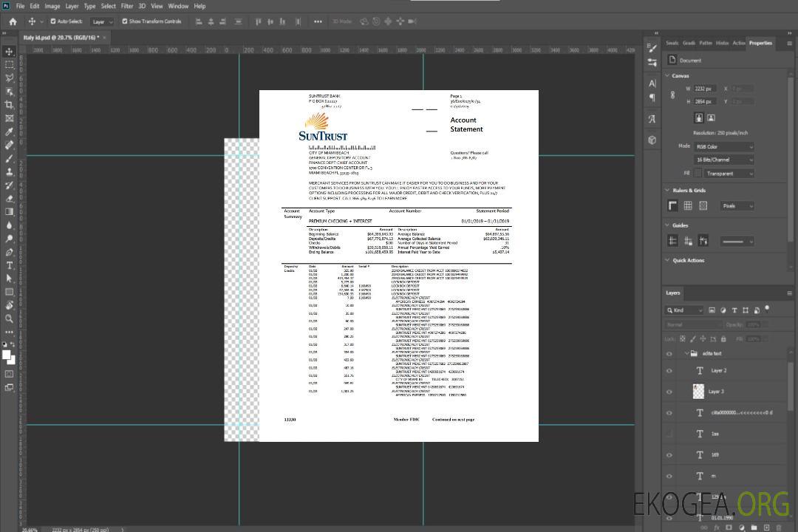Collapse the Canvas section in Properties
Screen dimensions: 798x532
tap(668, 75)
